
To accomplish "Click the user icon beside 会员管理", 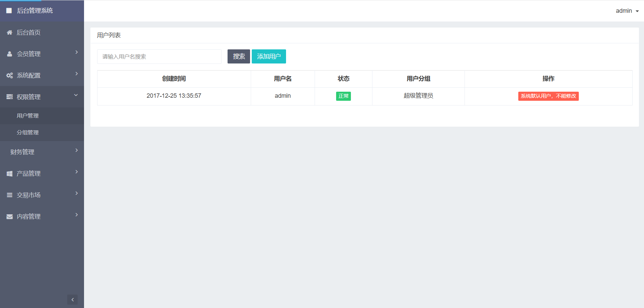I will pos(9,54).
